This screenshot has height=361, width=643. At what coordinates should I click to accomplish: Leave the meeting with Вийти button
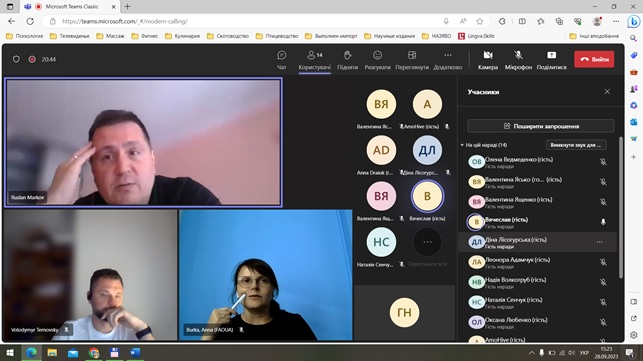tap(594, 59)
